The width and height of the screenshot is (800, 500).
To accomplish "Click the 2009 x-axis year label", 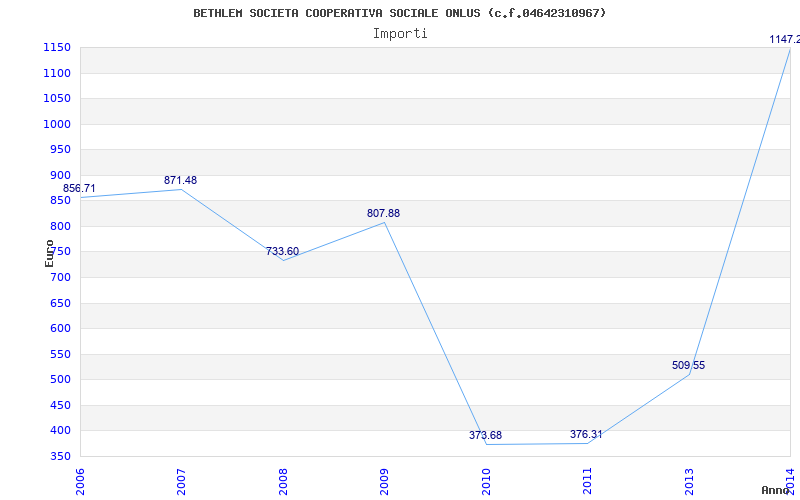I will [384, 481].
